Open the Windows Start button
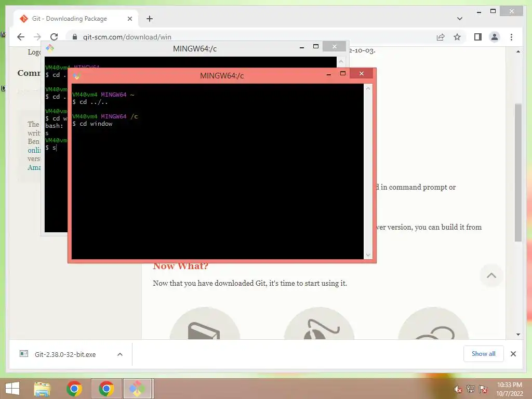This screenshot has width=532, height=399. click(x=12, y=389)
